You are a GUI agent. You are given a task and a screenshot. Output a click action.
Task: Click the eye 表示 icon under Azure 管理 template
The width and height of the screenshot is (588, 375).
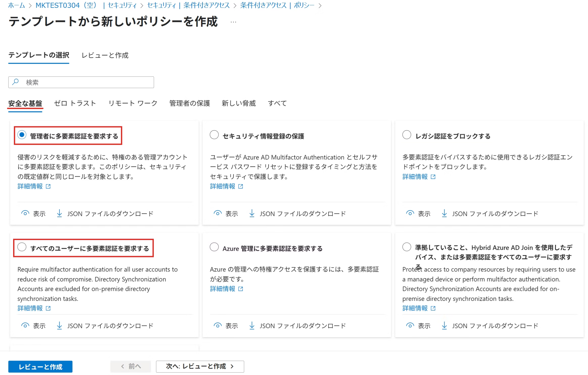tap(218, 325)
